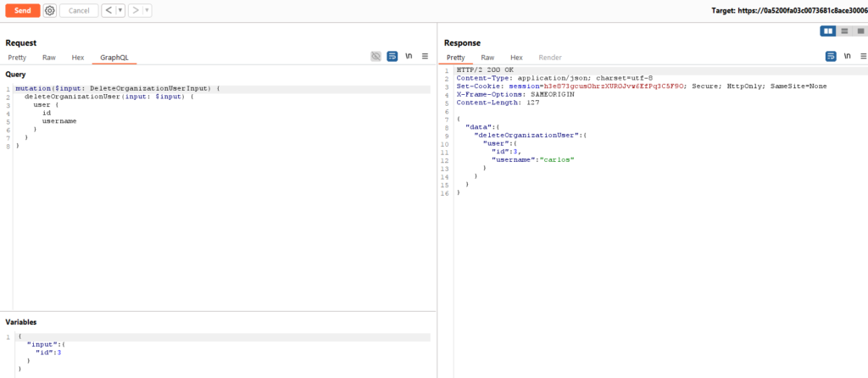This screenshot has width=868, height=378.
Task: Click "deleteOrganizationUser" key in response
Action: [x=526, y=135]
